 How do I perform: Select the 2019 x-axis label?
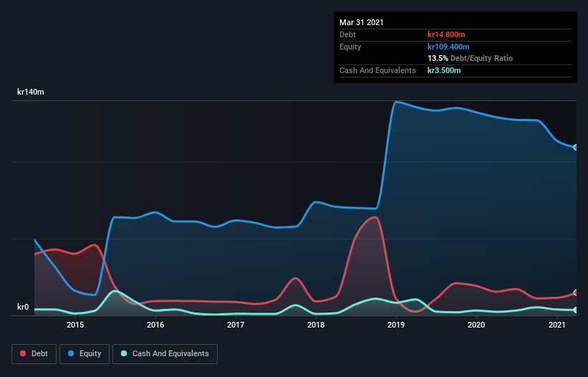pos(396,325)
